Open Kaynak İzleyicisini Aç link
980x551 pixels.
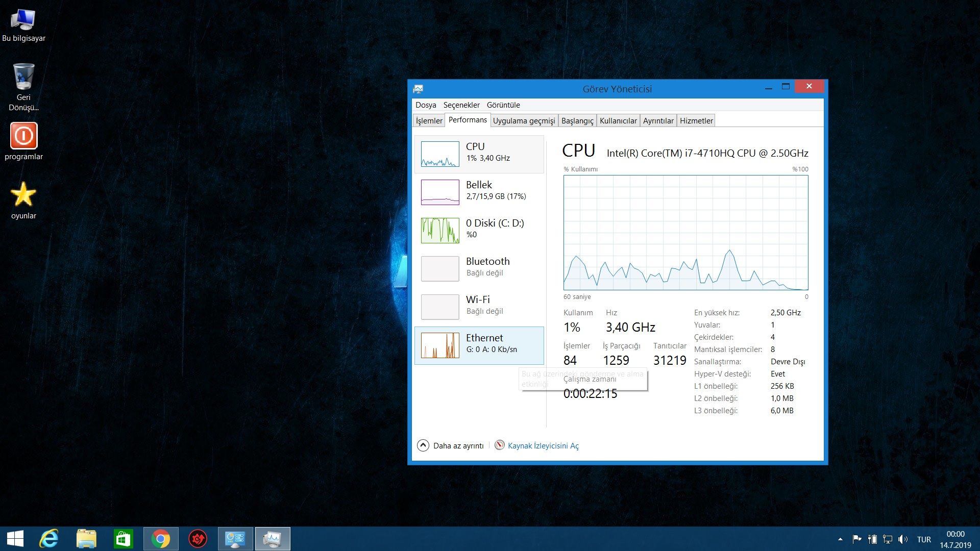pos(543,446)
